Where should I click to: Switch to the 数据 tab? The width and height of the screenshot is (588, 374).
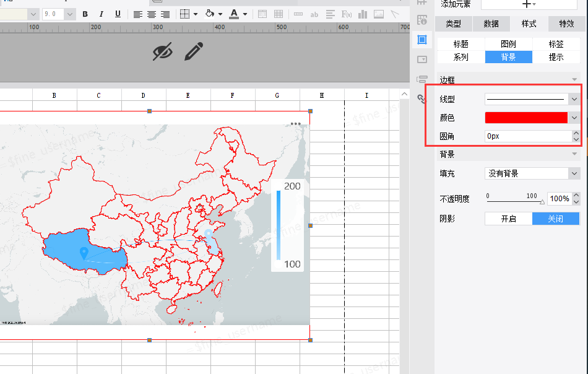tap(491, 24)
